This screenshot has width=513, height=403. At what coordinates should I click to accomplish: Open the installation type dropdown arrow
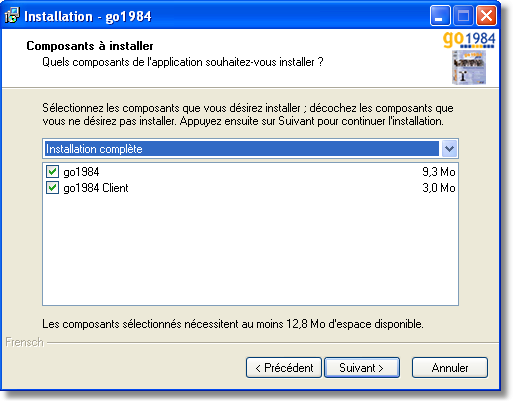(x=449, y=149)
